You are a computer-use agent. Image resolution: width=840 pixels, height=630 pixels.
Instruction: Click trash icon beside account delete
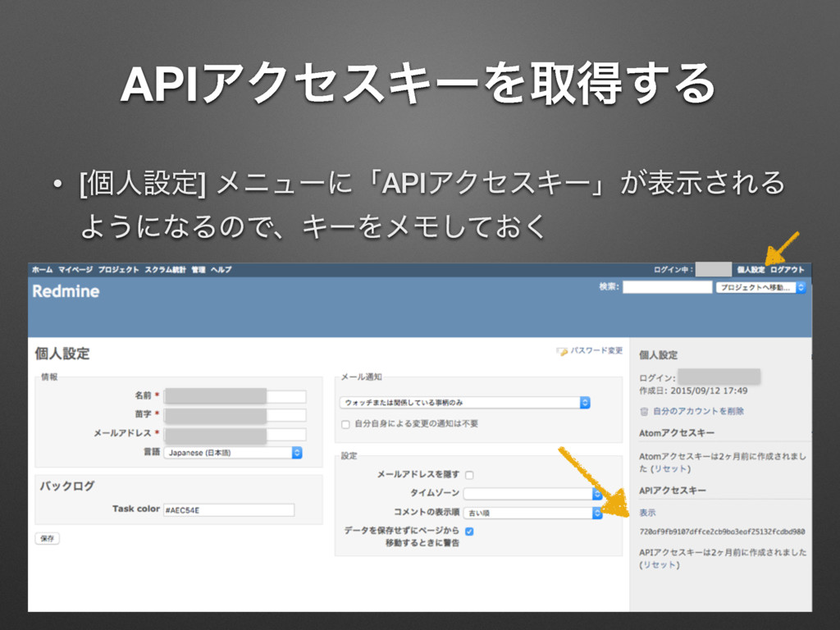[x=644, y=412]
